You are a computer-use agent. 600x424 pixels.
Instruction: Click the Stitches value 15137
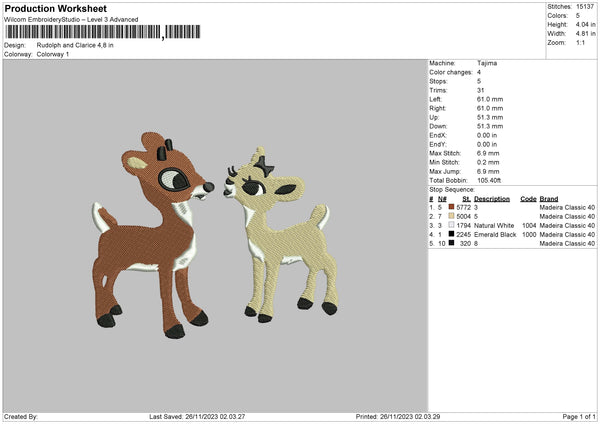pyautogui.click(x=585, y=7)
